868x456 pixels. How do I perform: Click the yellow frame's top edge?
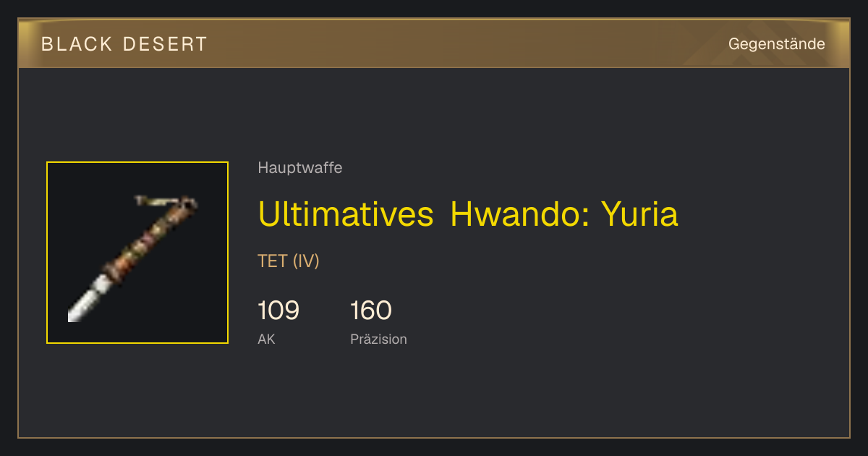pos(137,162)
